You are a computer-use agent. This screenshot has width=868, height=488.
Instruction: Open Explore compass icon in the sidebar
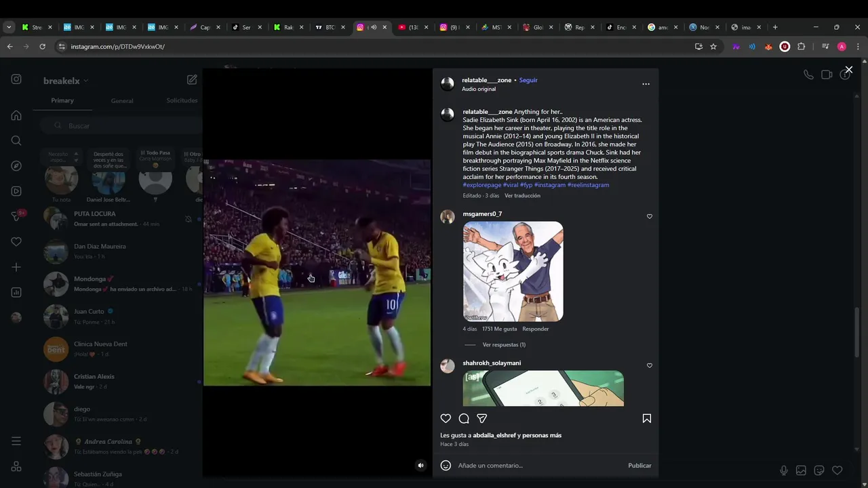click(x=16, y=166)
